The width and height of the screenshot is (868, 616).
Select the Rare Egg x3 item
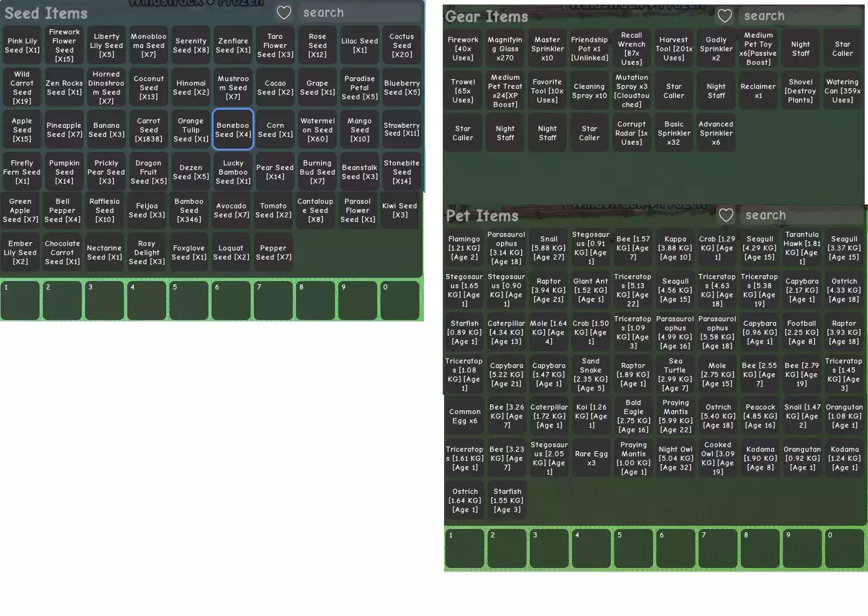coord(591,458)
